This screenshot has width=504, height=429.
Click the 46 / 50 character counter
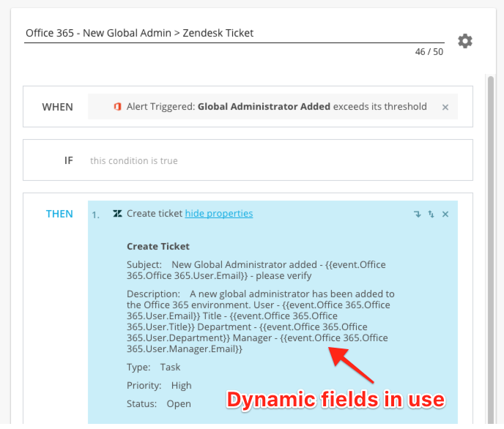point(429,52)
